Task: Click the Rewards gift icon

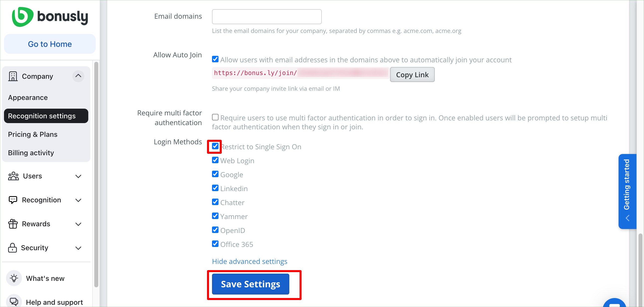Action: click(13, 224)
